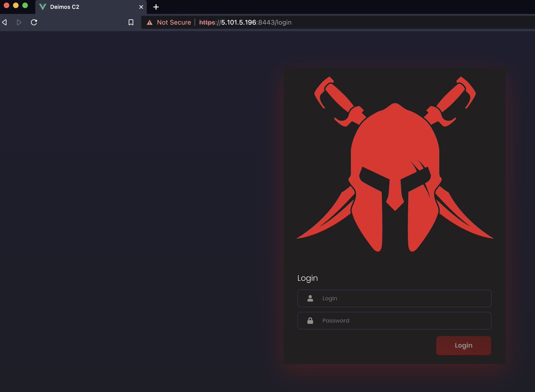
Task: Click the green maximize traffic light button
Action: click(x=25, y=6)
